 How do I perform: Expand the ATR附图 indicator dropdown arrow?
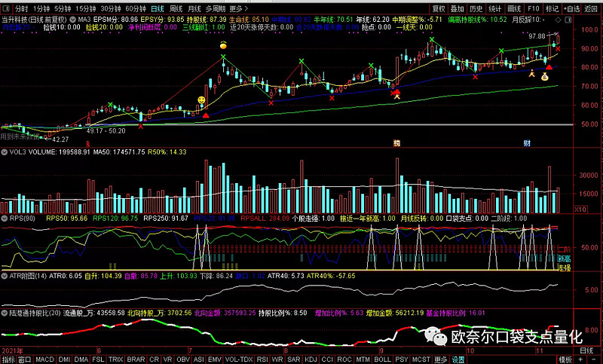coord(5,276)
